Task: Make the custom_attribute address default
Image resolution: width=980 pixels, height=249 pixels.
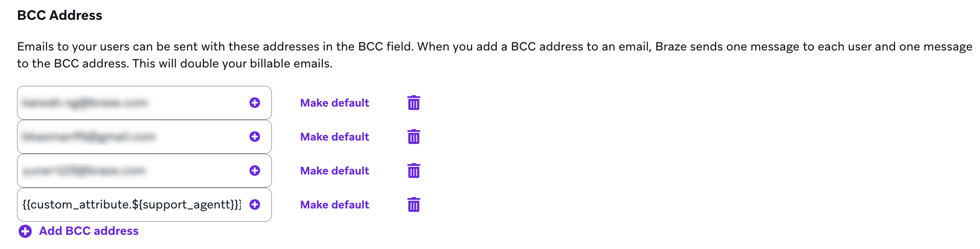Action: [334, 205]
